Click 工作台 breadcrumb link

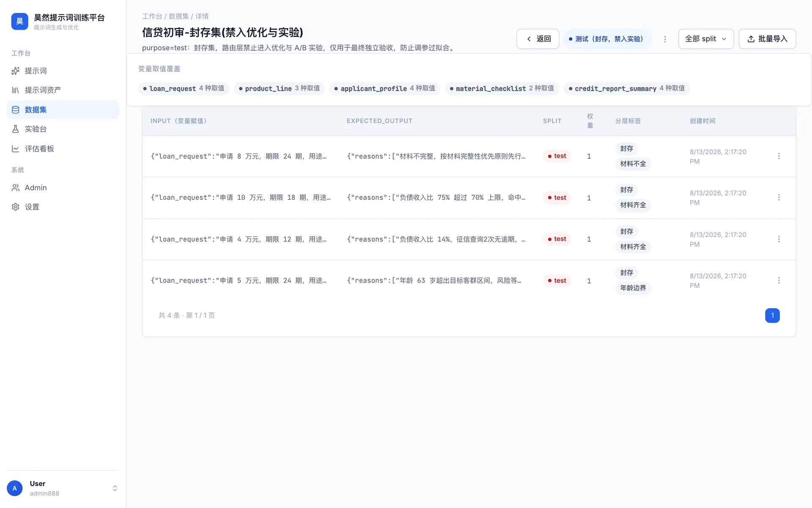[x=152, y=16]
